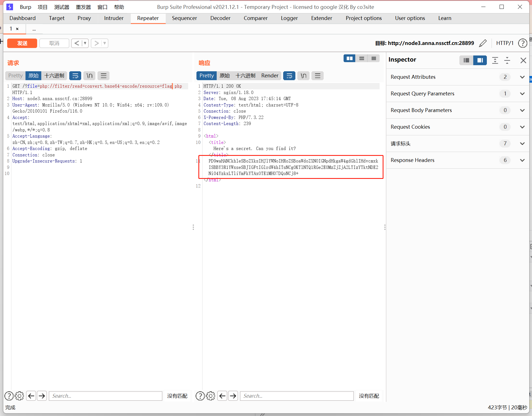
Task: Switch to the Proxy tab
Action: click(x=84, y=18)
